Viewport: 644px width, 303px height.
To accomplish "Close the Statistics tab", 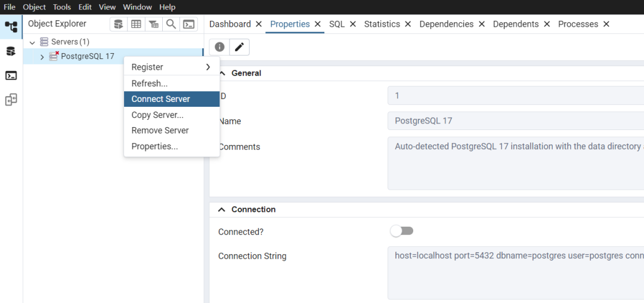I will (x=408, y=24).
